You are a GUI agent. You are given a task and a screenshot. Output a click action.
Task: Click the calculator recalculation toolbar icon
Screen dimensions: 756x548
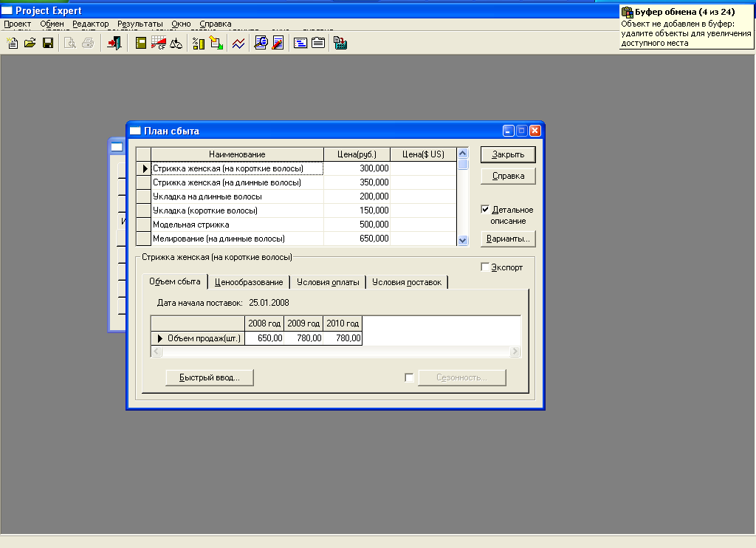click(x=340, y=44)
